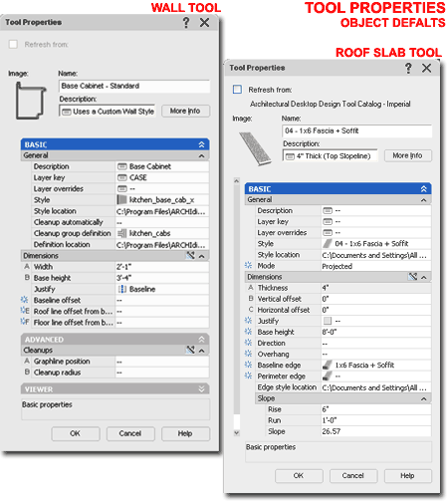Click the Floor line offset row icon
The width and height of the screenshot is (448, 501).
pyautogui.click(x=25, y=322)
